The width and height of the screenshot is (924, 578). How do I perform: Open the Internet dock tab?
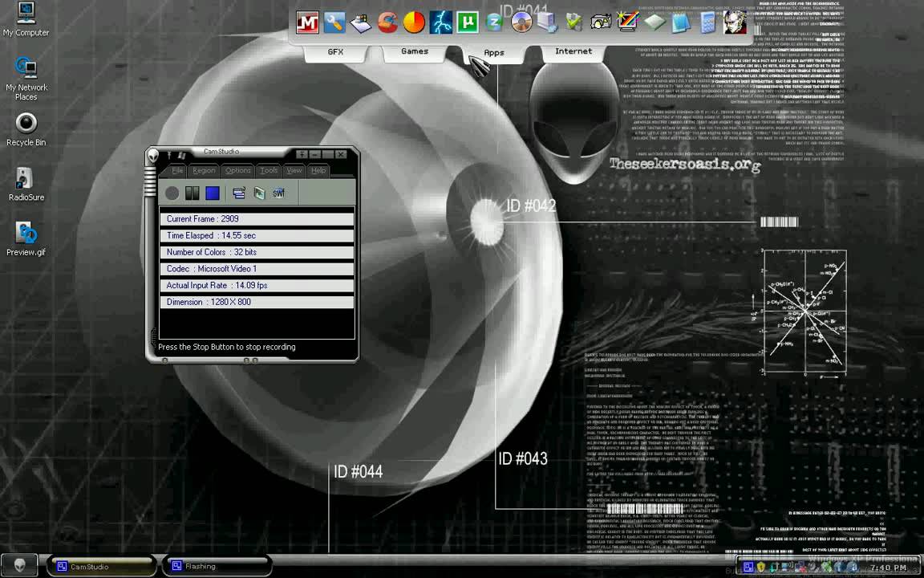click(573, 52)
